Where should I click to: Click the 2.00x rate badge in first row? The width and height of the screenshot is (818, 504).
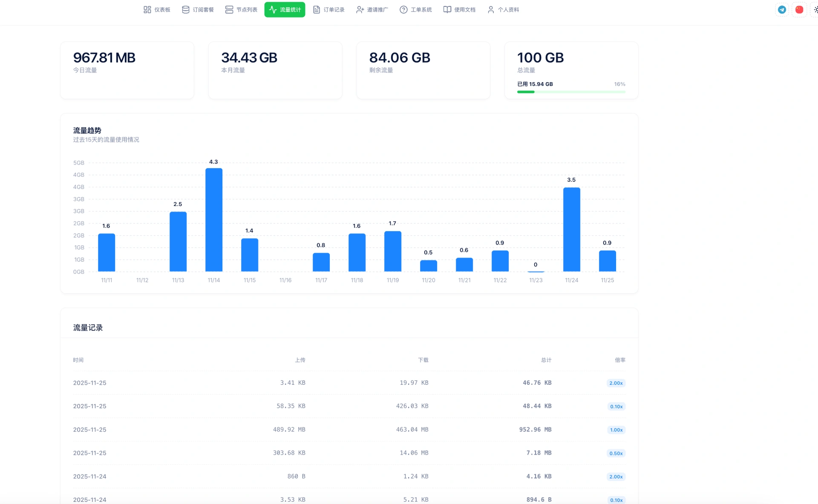[x=616, y=383]
